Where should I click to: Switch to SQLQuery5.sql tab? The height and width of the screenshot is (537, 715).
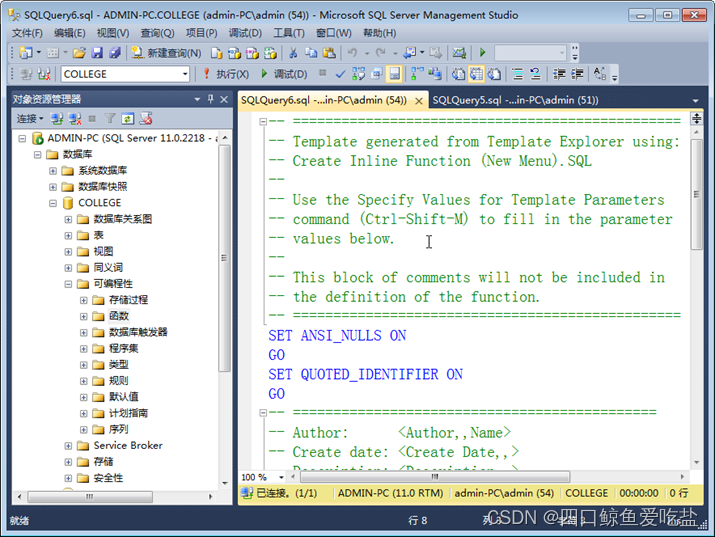515,100
